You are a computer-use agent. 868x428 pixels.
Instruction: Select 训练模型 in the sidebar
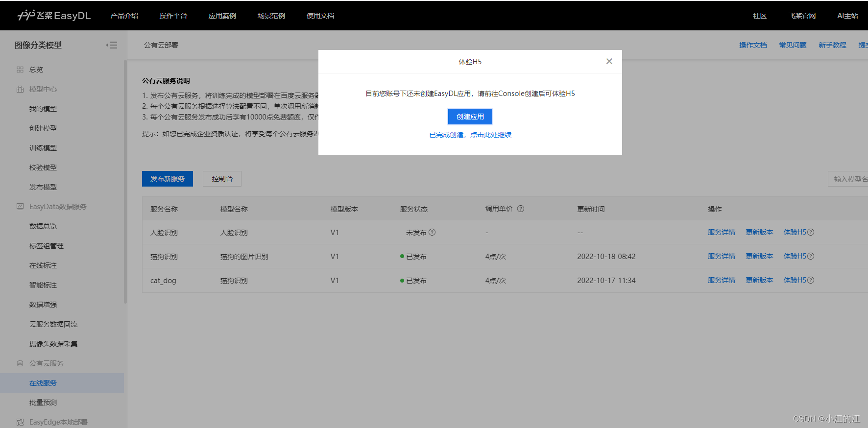pyautogui.click(x=43, y=148)
